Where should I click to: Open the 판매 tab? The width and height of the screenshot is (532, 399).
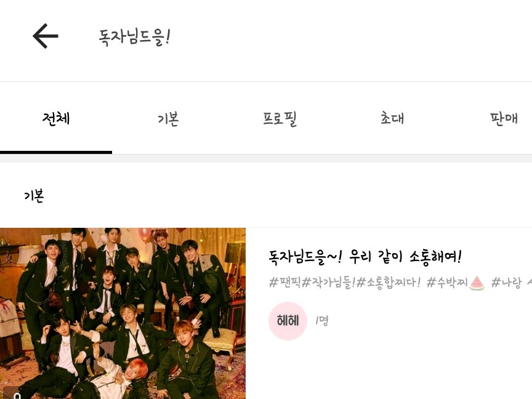point(504,118)
